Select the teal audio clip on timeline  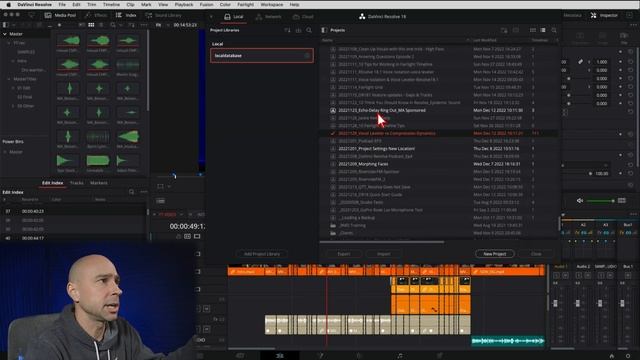508,340
